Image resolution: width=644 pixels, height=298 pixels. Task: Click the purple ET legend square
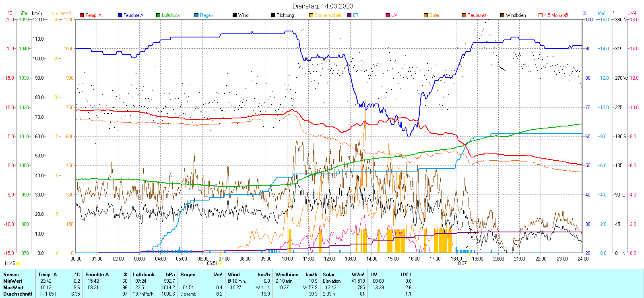click(x=349, y=15)
